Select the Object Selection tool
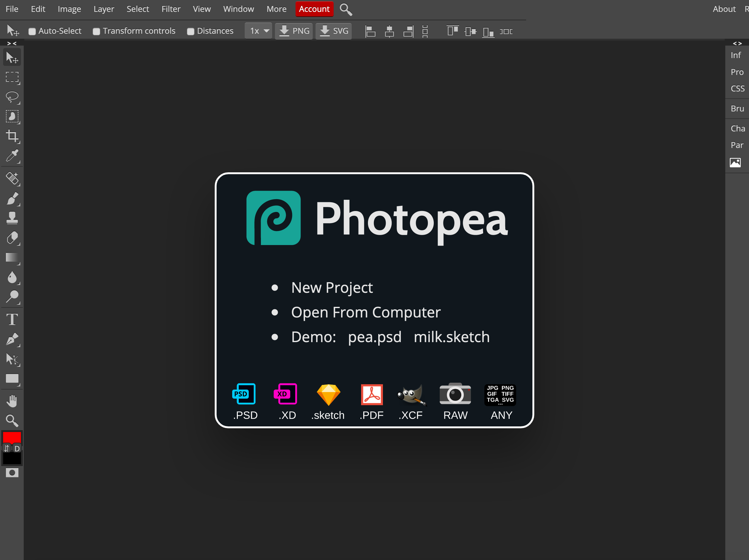 pos(12,116)
